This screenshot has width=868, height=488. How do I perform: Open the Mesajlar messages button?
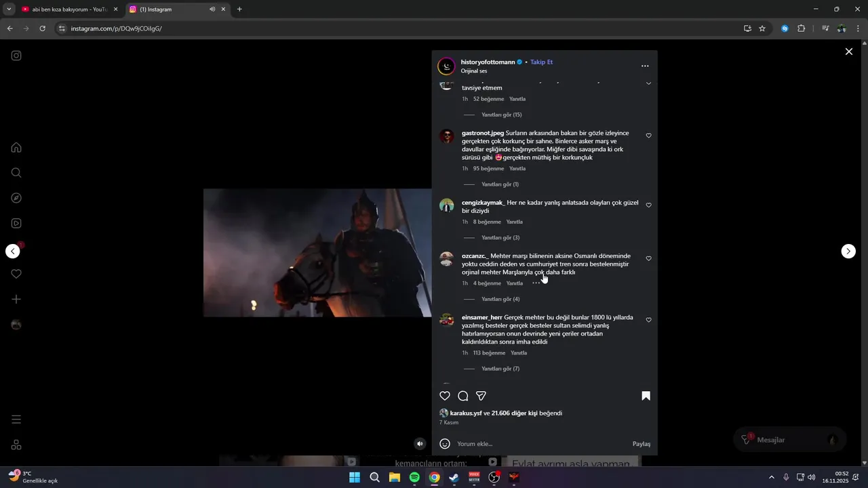point(790,440)
